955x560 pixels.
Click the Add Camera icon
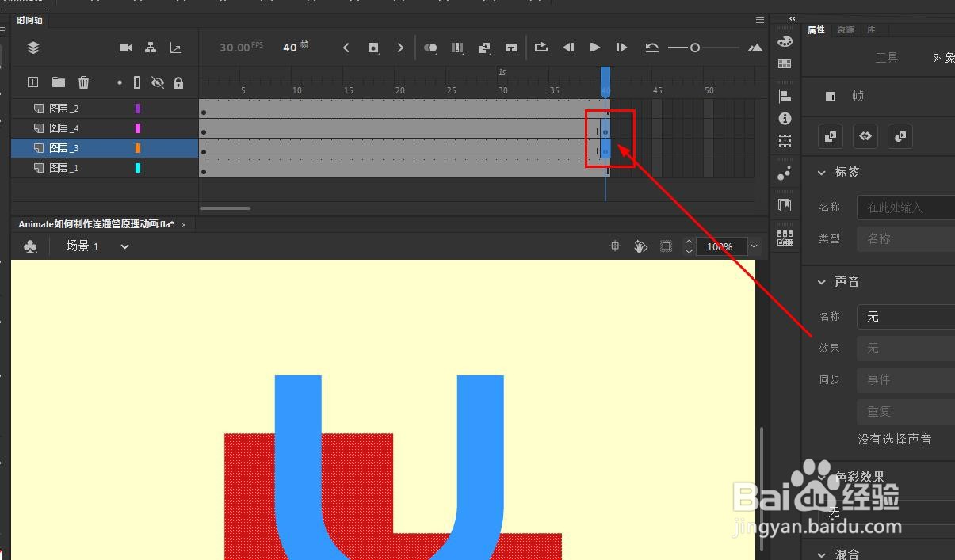[125, 48]
